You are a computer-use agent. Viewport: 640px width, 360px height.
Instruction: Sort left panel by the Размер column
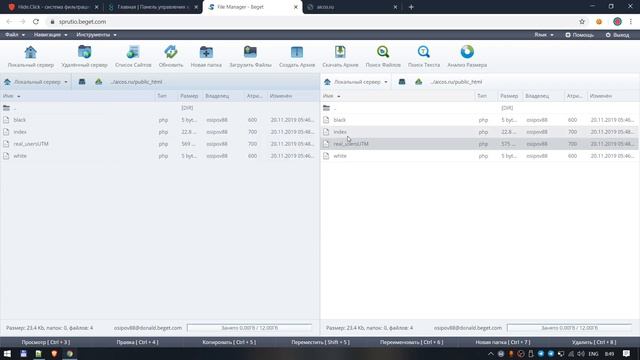[x=189, y=96]
